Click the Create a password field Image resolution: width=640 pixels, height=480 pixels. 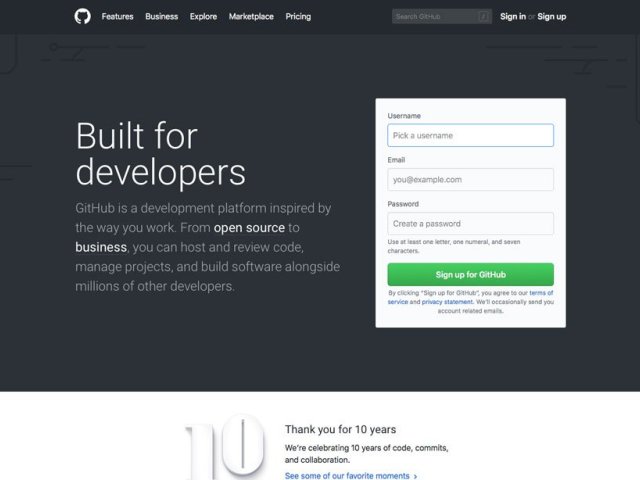[x=471, y=223]
